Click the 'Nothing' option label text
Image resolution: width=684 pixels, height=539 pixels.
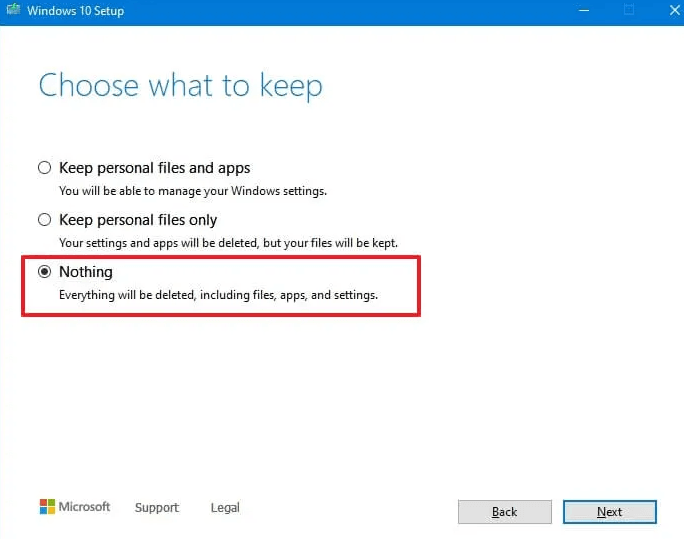click(86, 272)
